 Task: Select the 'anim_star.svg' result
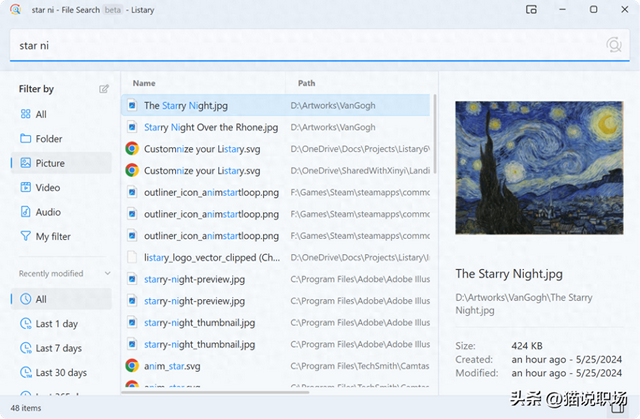[x=276, y=366]
